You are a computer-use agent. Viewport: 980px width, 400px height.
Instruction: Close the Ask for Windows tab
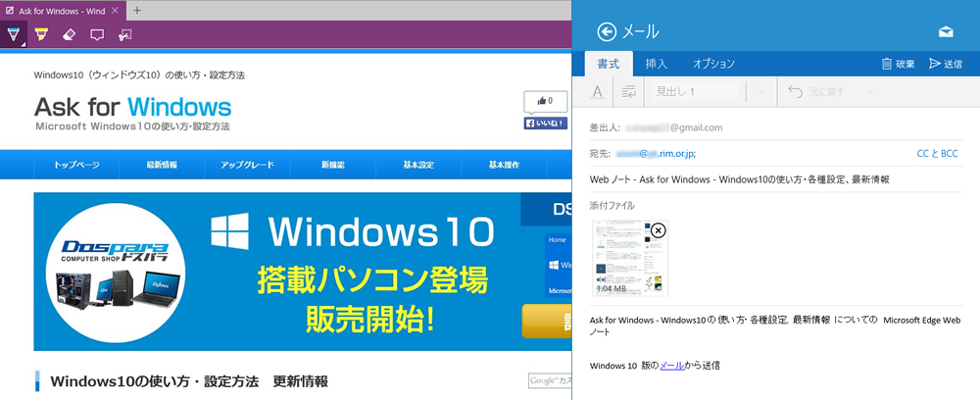(x=115, y=11)
